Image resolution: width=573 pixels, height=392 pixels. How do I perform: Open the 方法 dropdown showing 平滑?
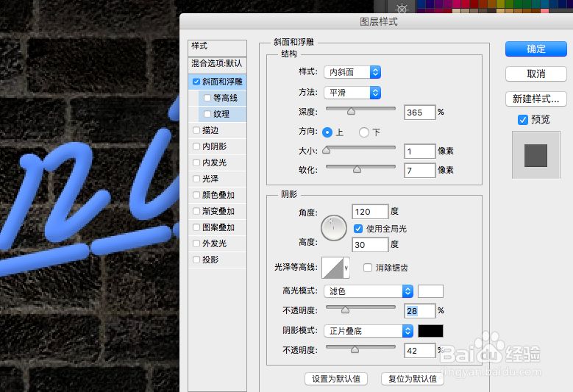(352, 93)
